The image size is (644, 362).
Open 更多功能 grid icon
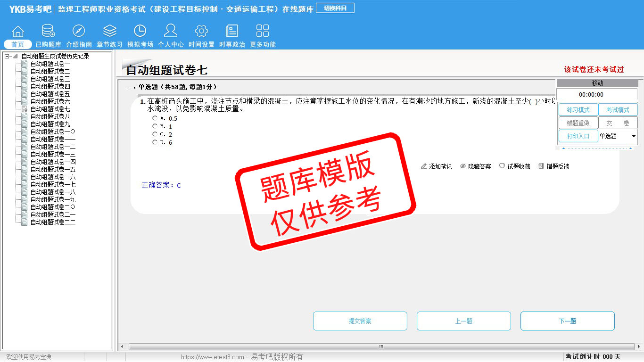[x=263, y=31]
